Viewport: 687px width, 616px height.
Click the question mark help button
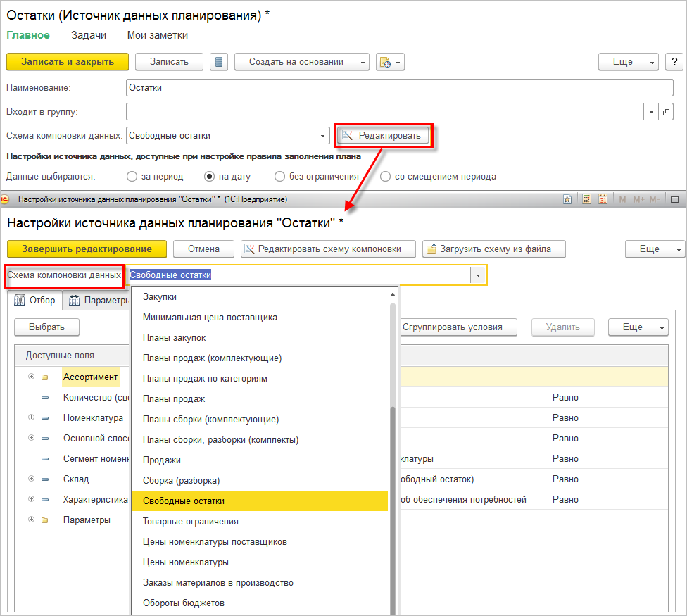coord(674,62)
